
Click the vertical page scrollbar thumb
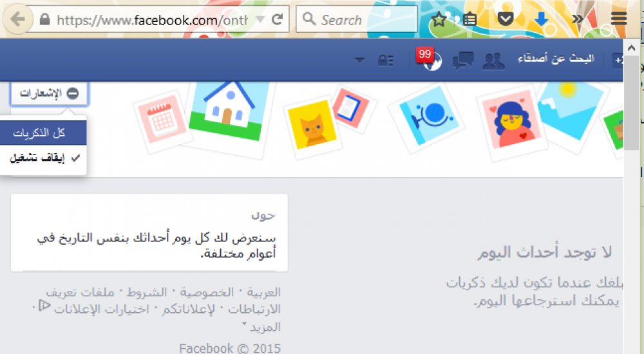(x=631, y=103)
